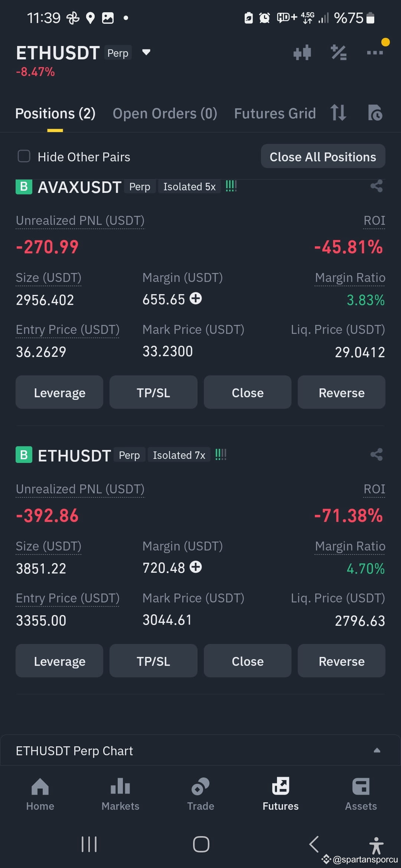This screenshot has width=401, height=868.
Task: Expand the ETHUSDT Perp Chart panel
Action: 377,750
